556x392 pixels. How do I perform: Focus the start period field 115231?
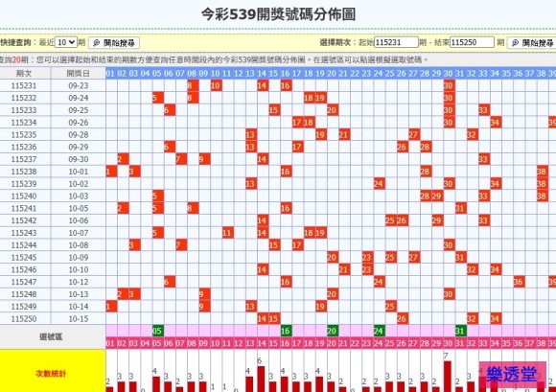pos(396,42)
